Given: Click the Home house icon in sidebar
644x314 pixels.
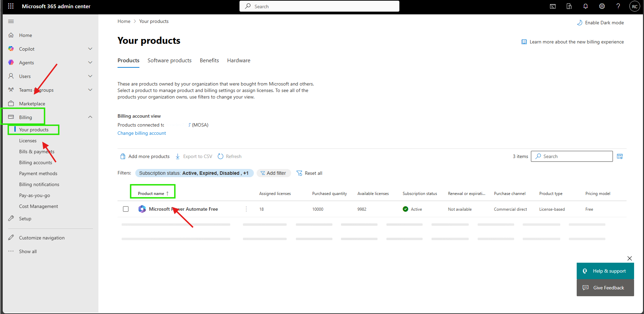Looking at the screenshot, I should point(11,35).
